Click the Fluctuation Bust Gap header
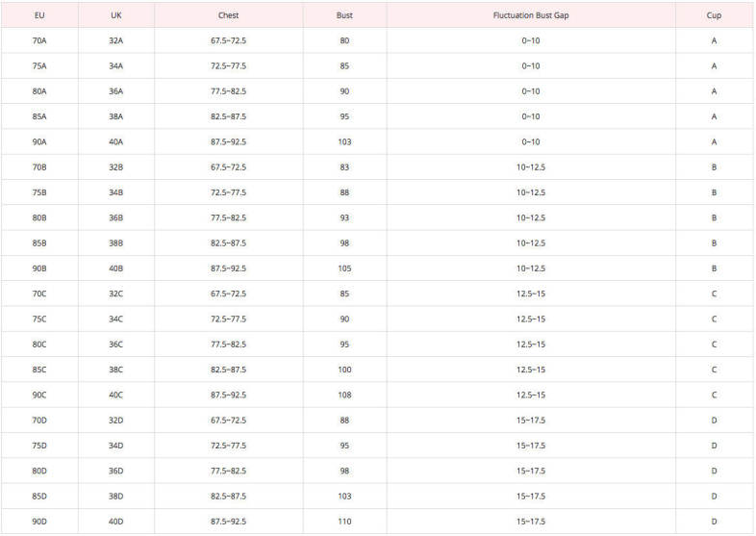 pos(531,15)
